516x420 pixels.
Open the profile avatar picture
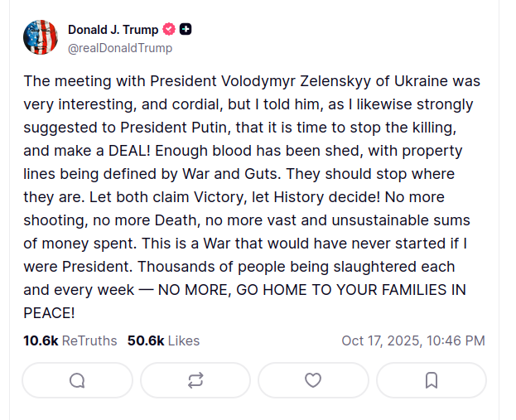[x=41, y=38]
